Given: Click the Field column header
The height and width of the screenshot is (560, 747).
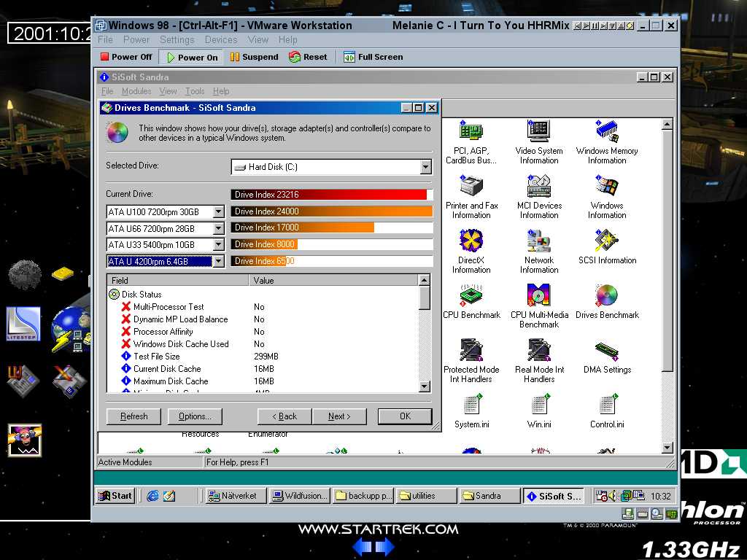Looking at the screenshot, I should [x=178, y=280].
